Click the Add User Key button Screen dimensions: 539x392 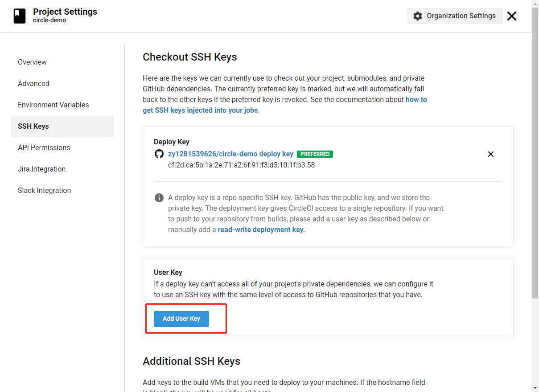point(181,318)
